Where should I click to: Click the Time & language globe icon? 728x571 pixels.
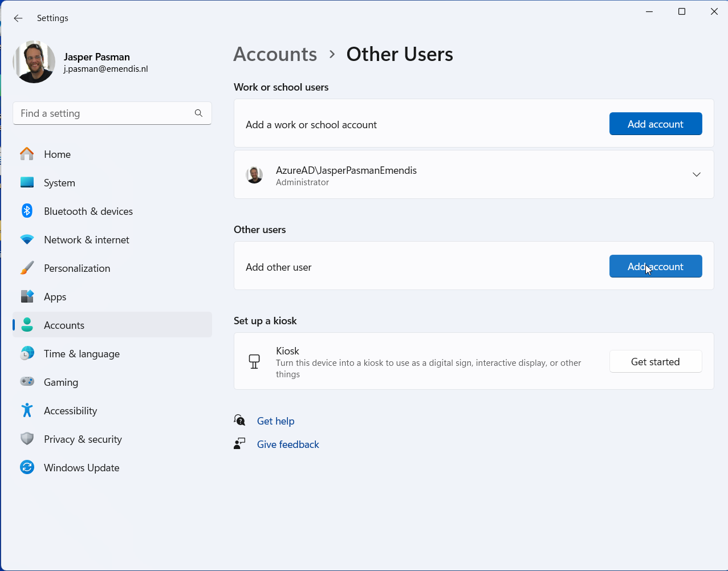[27, 353]
